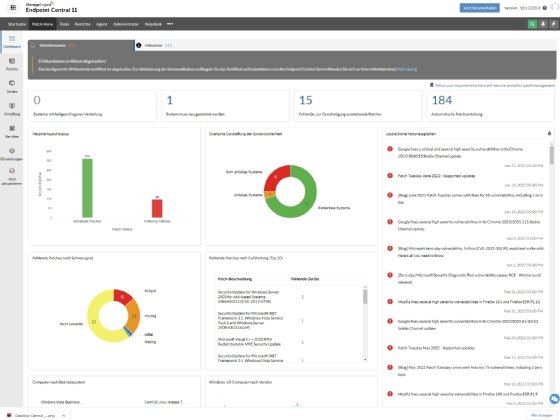Follow the 'Mehr dazu' link in certificate warning
This screenshot has width=560, height=420.
406,69
